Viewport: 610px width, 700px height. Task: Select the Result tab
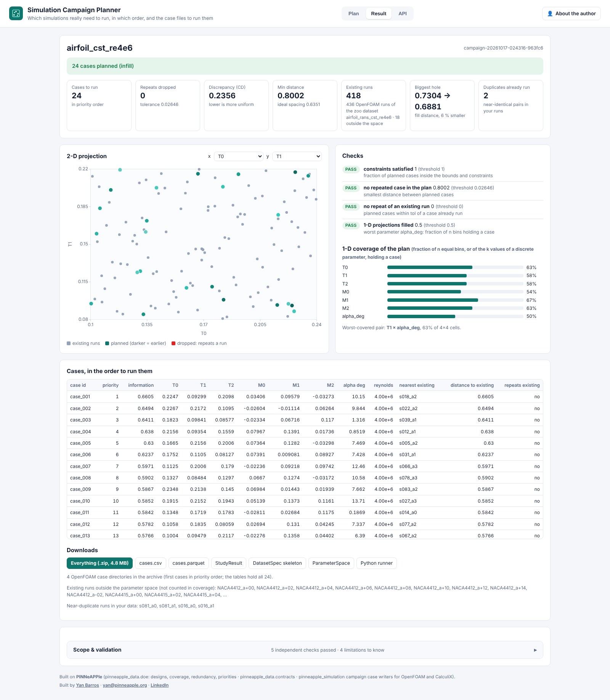(379, 14)
